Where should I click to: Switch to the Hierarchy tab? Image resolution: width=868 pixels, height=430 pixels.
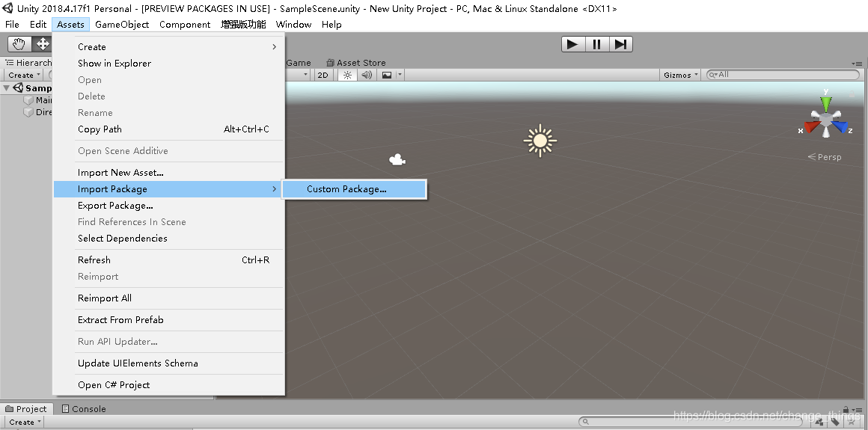pos(28,63)
